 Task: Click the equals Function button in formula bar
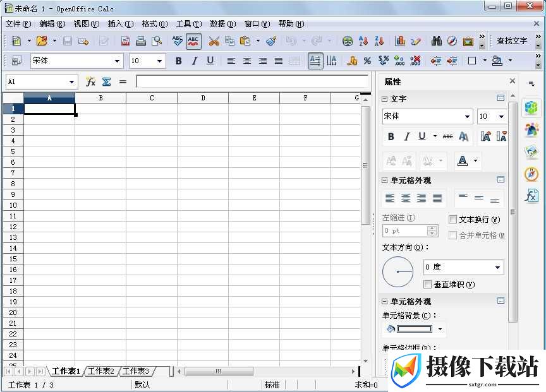123,81
